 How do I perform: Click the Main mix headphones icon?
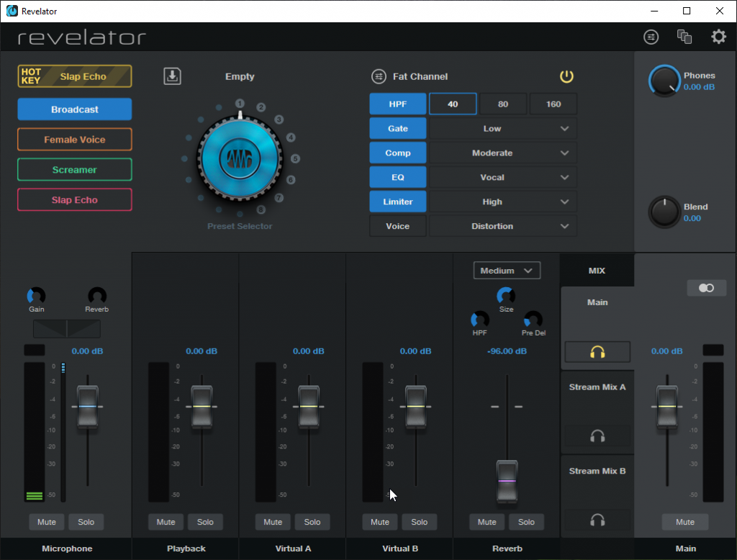click(597, 352)
